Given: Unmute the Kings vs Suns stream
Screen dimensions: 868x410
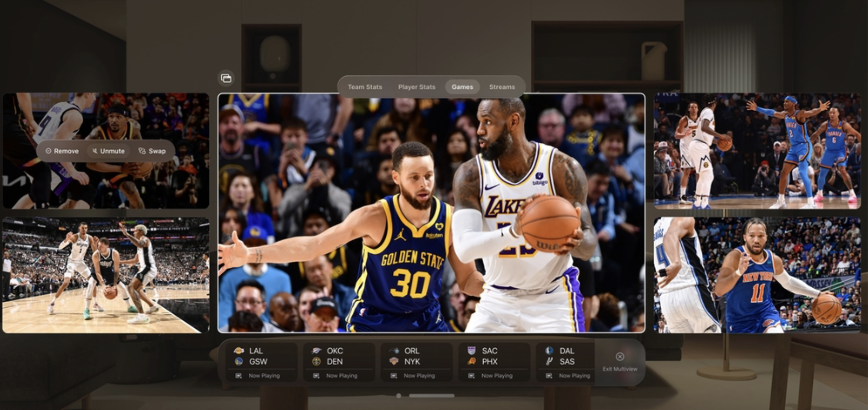Looking at the screenshot, I should pyautogui.click(x=108, y=151).
